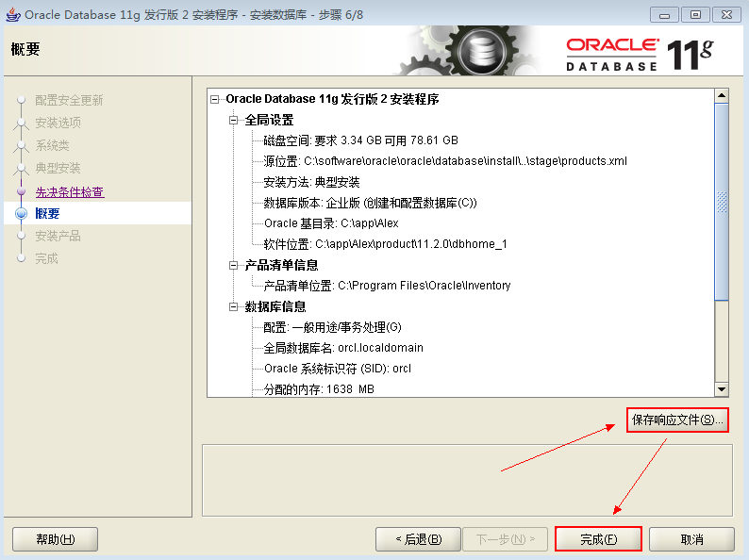Collapse the 产品清单信息 tree section
The height and width of the screenshot is (560, 749).
click(x=234, y=265)
